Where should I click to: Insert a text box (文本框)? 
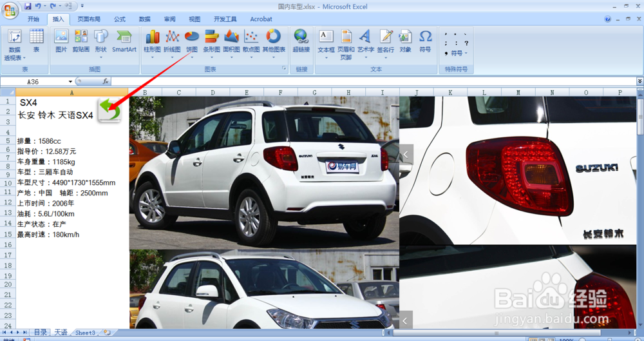click(326, 43)
